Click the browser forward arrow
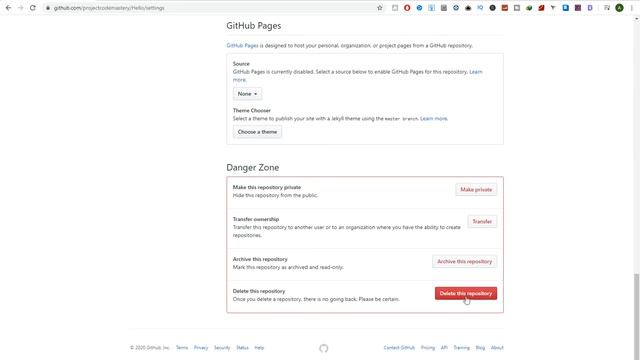 pos(20,8)
